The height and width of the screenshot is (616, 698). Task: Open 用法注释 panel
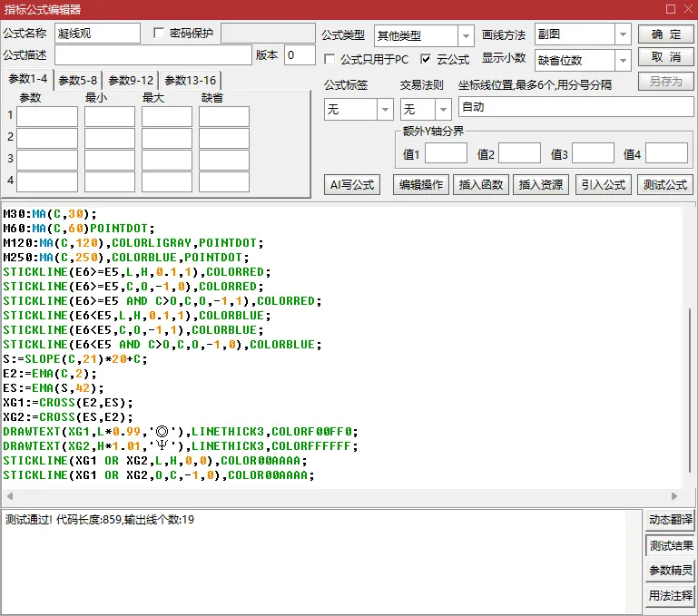[x=670, y=595]
